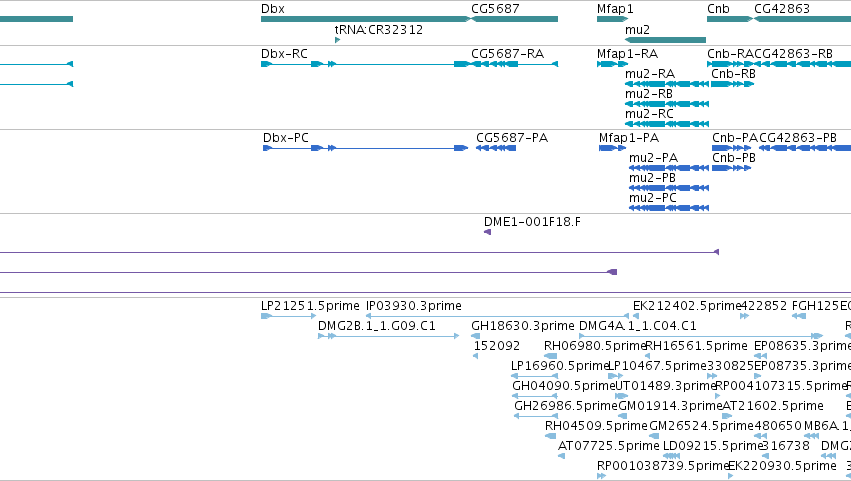Open the EK220930.5prime EST label
Image resolution: width=851 pixels, height=481 pixels.
click(x=782, y=466)
